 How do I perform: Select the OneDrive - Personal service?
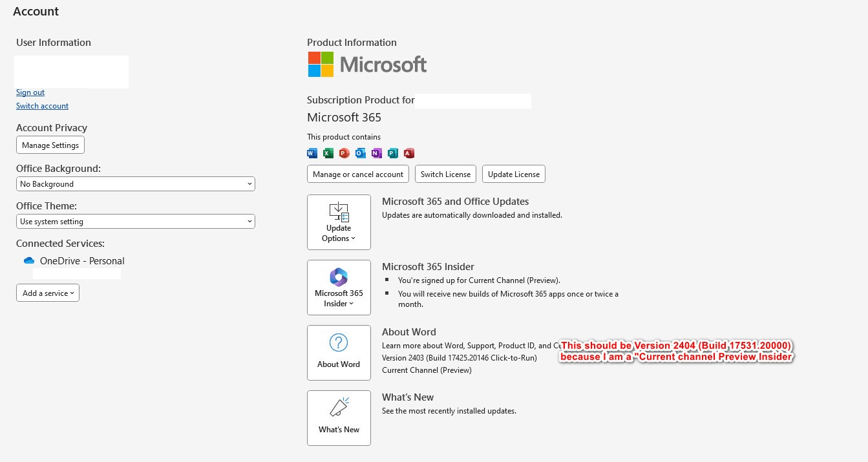82,261
